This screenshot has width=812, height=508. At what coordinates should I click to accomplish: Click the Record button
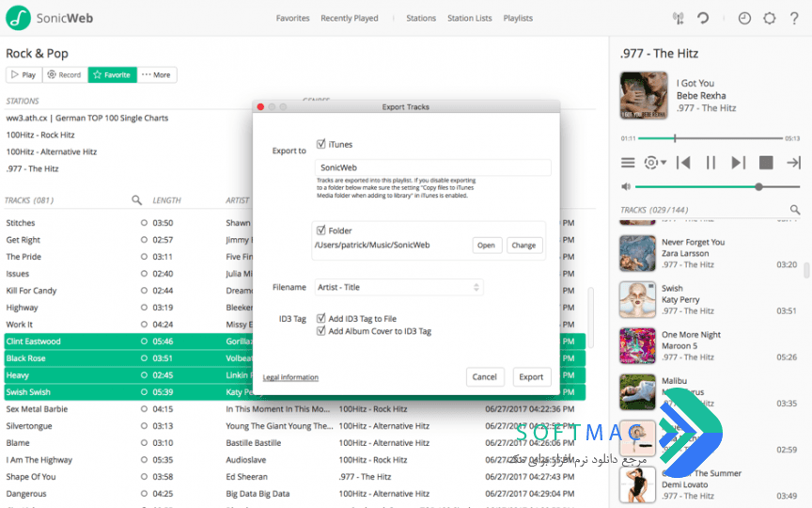pos(65,74)
